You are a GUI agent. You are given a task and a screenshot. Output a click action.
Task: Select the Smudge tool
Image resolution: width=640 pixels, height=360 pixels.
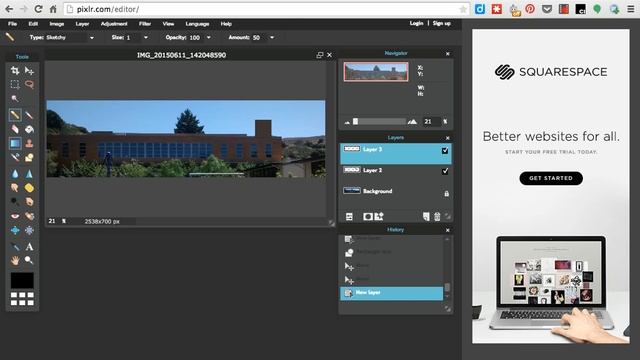15,188
